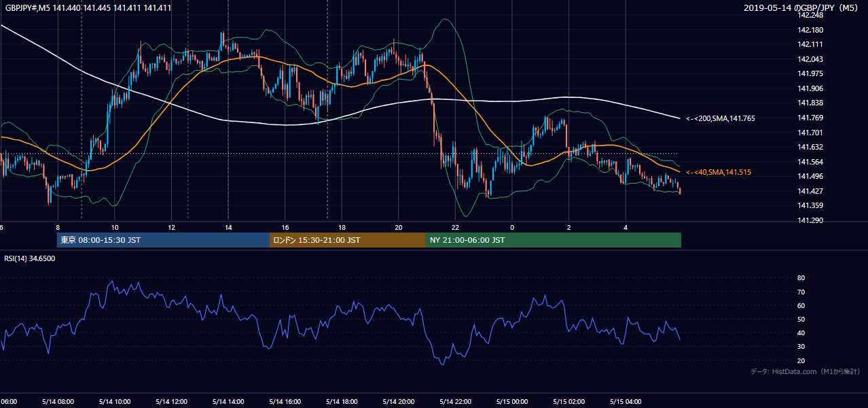Click the 5/14 08:00 time axis label
The height and width of the screenshot is (408, 868).
click(x=57, y=401)
